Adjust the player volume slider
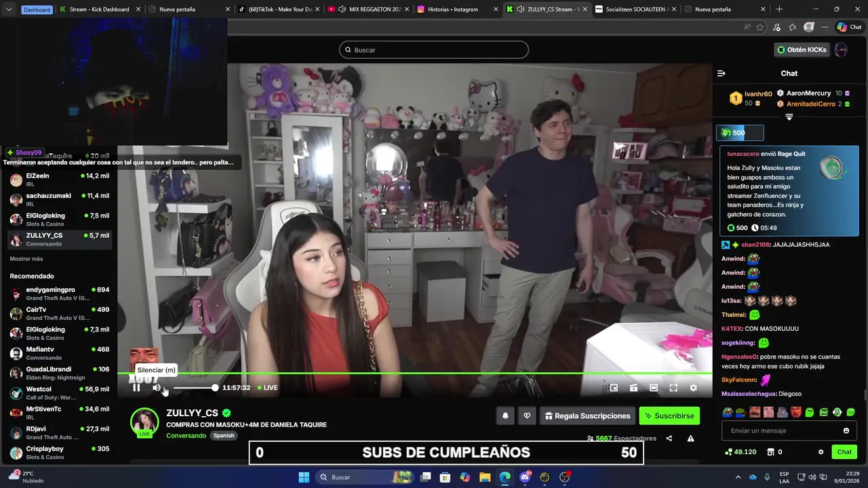This screenshot has height=488, width=868. click(x=195, y=388)
